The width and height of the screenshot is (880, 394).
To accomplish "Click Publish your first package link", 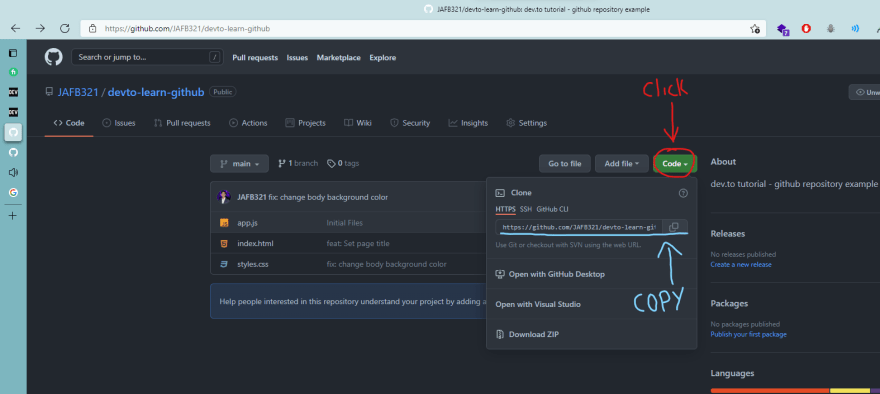I will click(748, 334).
